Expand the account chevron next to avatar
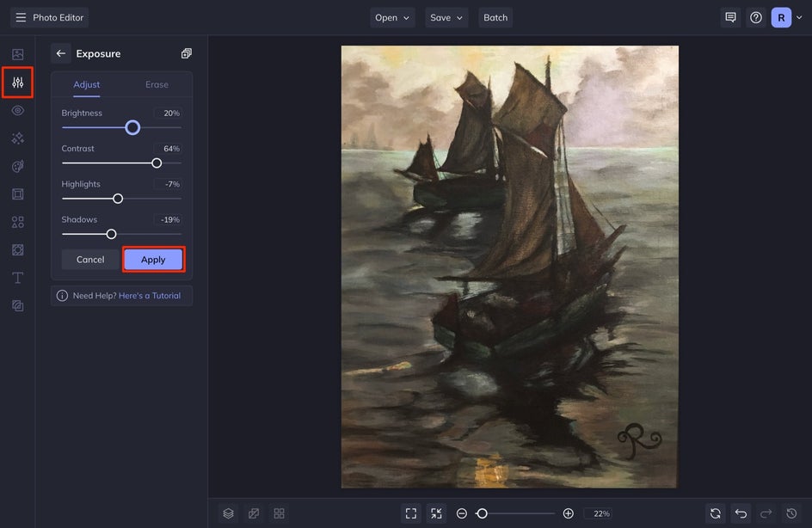Viewport: 812px width, 528px height. point(799,17)
